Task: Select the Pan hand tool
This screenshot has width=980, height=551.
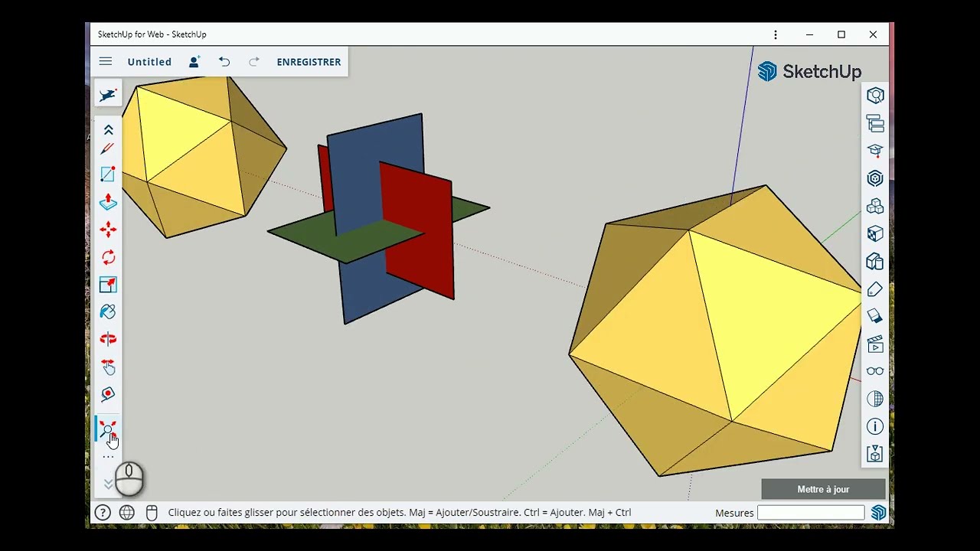Action: click(x=108, y=367)
